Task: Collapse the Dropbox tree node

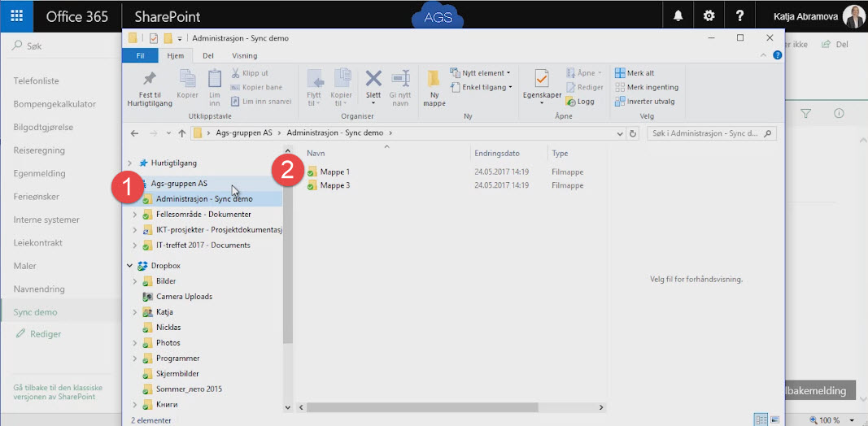Action: point(129,266)
